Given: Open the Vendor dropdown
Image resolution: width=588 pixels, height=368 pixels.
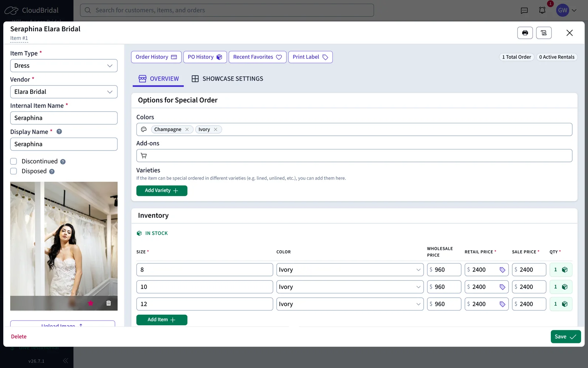Looking at the screenshot, I should coord(64,92).
